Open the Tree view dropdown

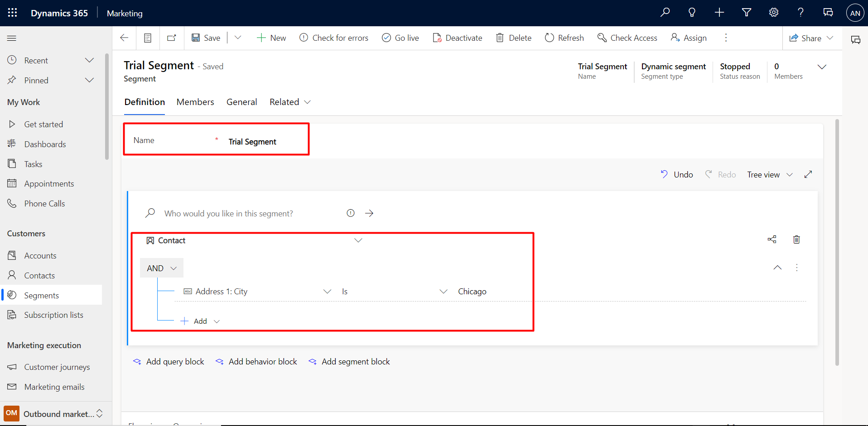770,174
